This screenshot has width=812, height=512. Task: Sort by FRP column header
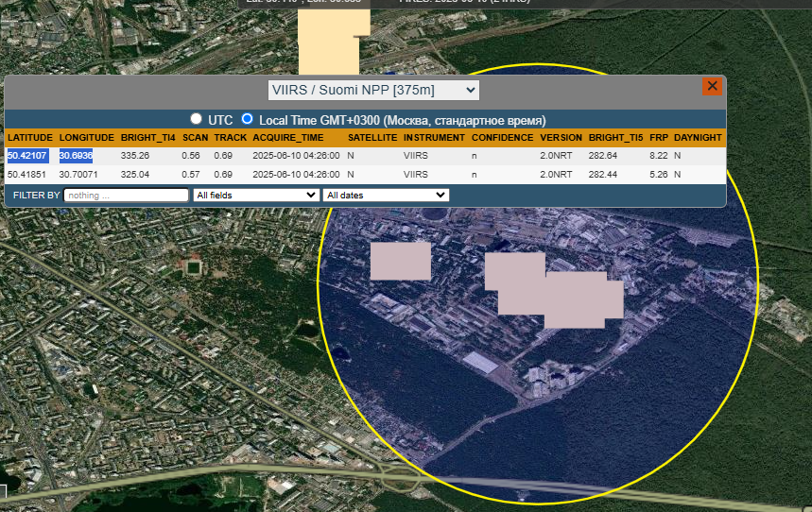tap(658, 138)
